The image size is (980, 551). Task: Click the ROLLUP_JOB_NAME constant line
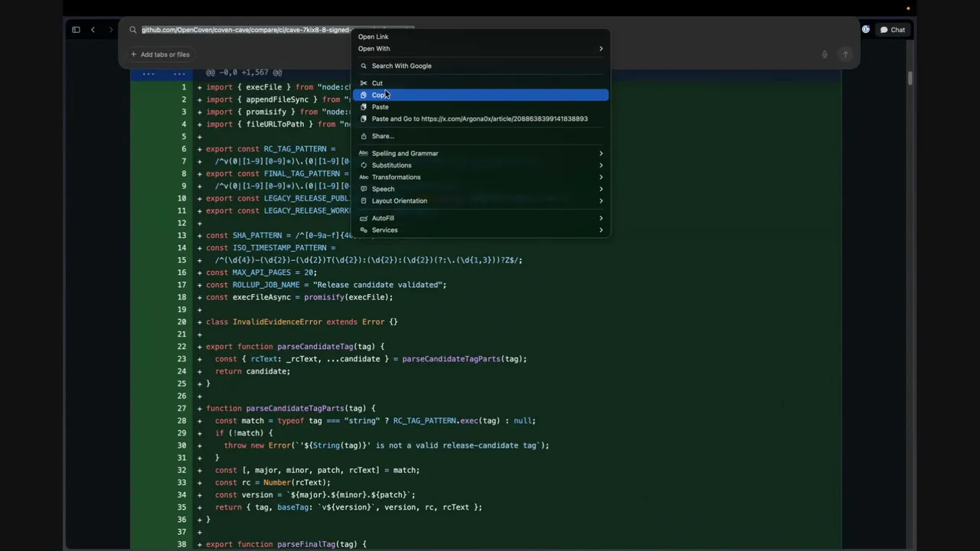325,285
